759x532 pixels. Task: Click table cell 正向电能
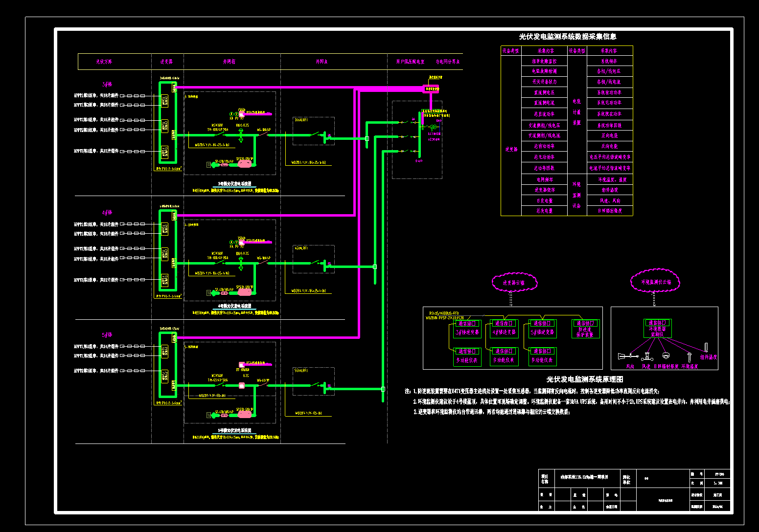point(609,135)
